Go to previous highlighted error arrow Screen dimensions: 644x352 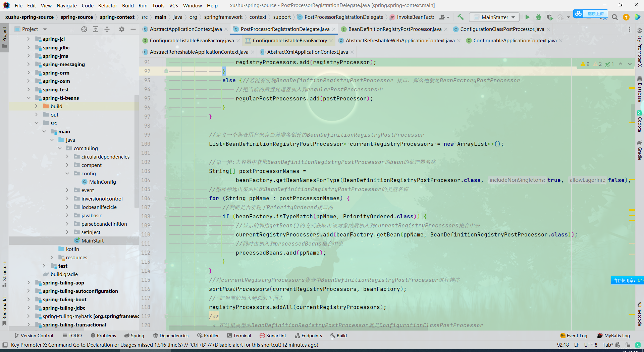[621, 64]
